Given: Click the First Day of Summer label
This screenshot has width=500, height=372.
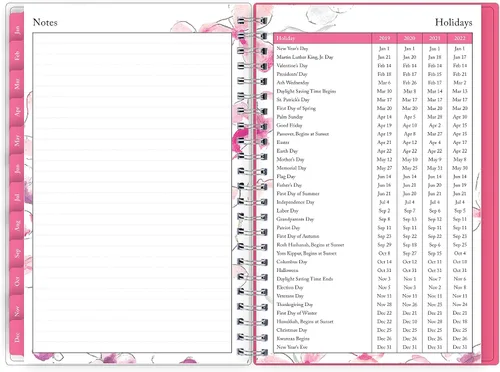Looking at the screenshot, I should pos(298,194).
